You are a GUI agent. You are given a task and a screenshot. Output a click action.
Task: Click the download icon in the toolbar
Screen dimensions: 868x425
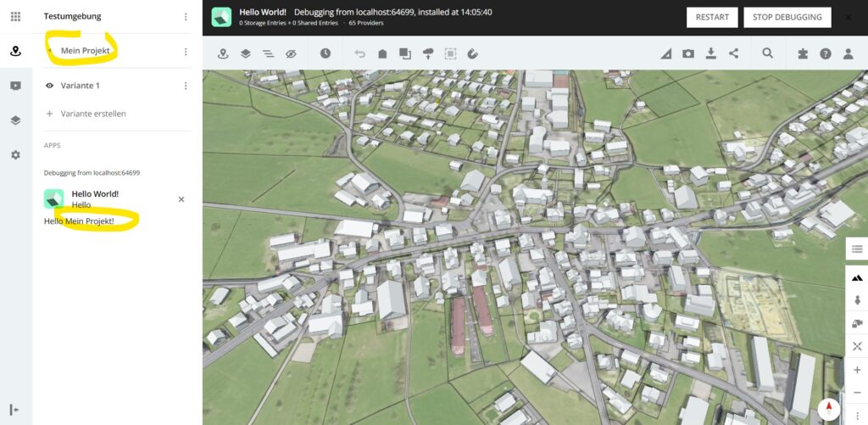[711, 53]
